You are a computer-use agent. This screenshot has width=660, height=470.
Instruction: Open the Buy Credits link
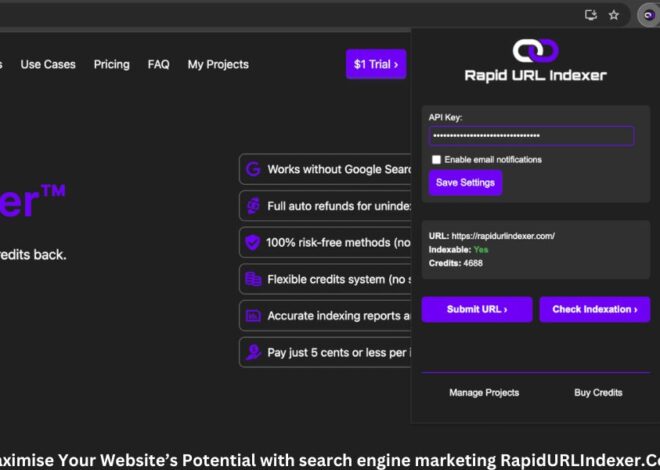point(598,393)
